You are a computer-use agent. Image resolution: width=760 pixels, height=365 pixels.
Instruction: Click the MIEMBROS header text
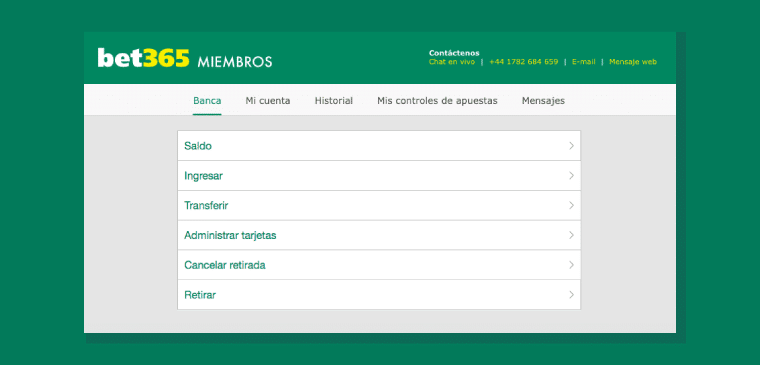click(x=235, y=62)
